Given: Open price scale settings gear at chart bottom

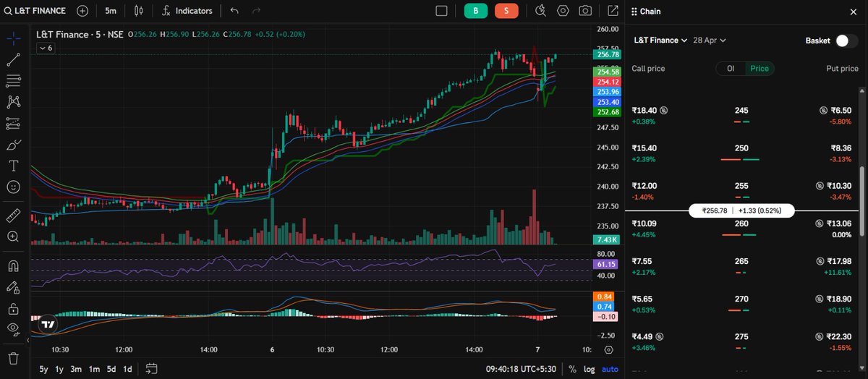Looking at the screenshot, I should pos(608,349).
